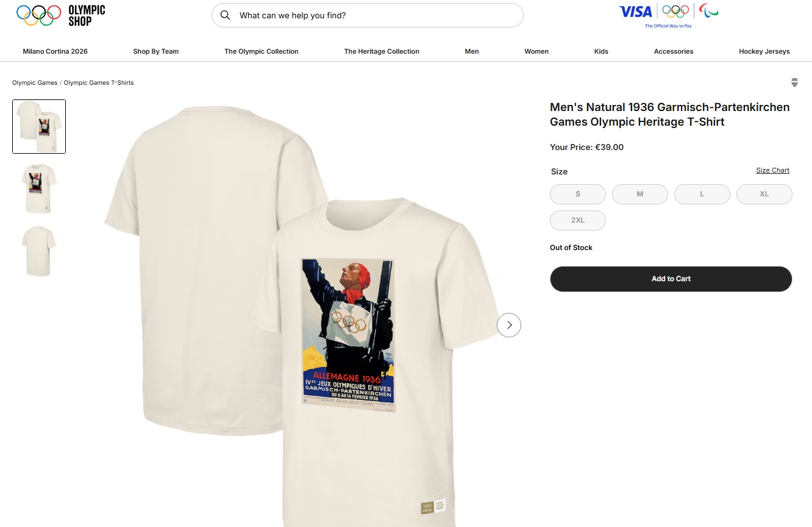Open the Size Chart link
The image size is (812, 527).
772,170
